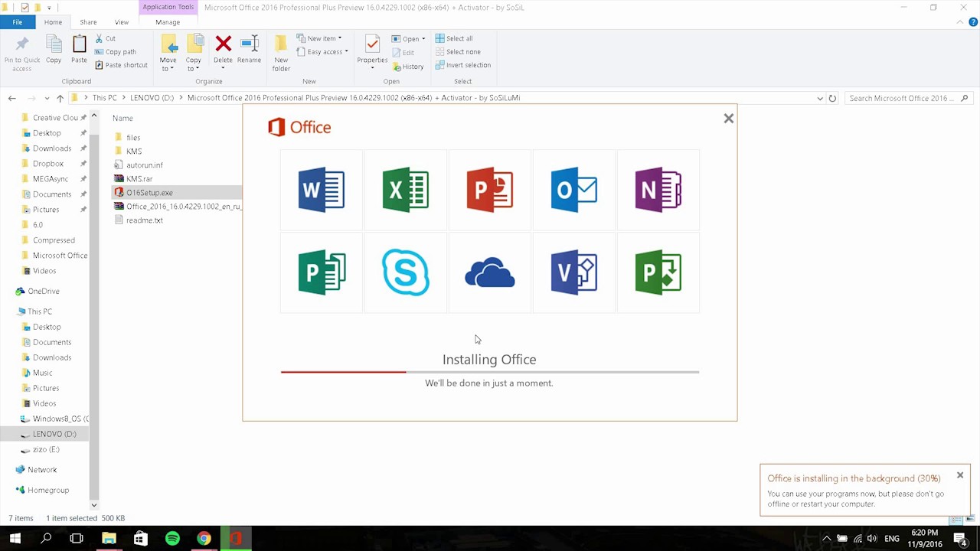Sort by the Name column header
The height and width of the screenshot is (551, 980).
pos(122,118)
